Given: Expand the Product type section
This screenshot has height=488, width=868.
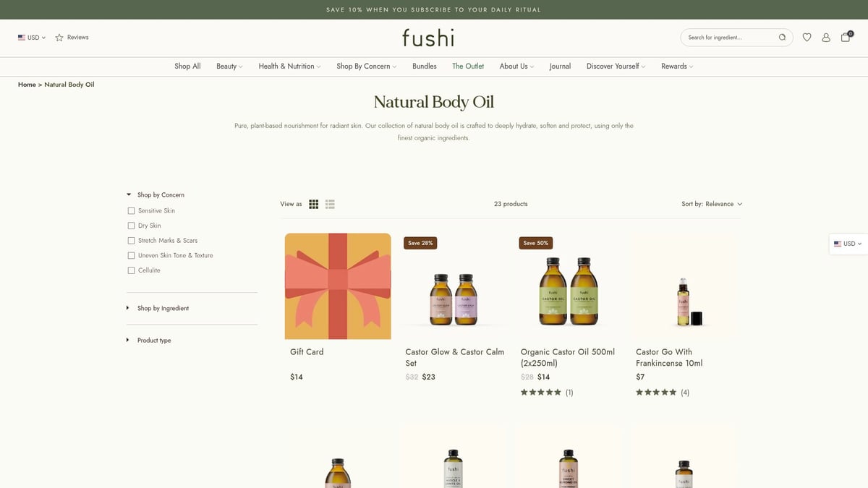Looking at the screenshot, I should [153, 340].
